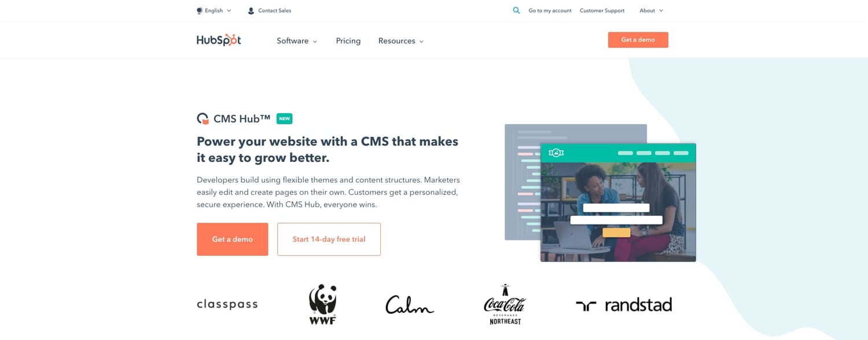The image size is (868, 340).
Task: Click Start 14-day free trial button
Action: 329,239
